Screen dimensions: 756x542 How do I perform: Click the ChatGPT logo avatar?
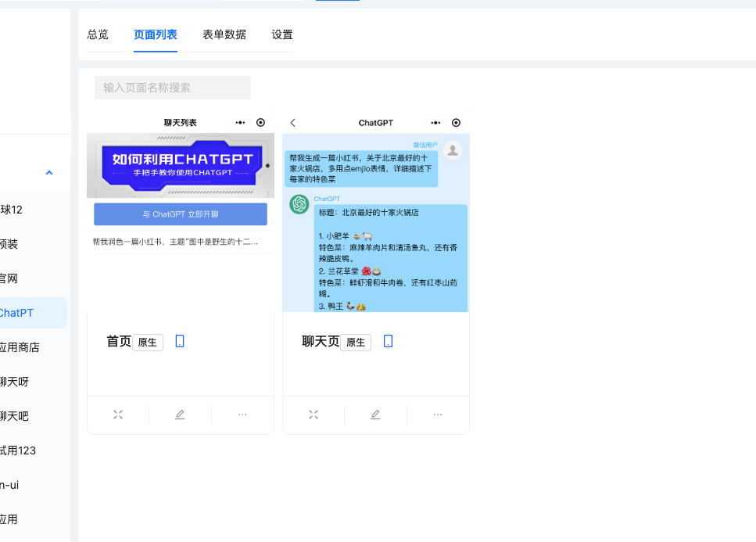299,204
